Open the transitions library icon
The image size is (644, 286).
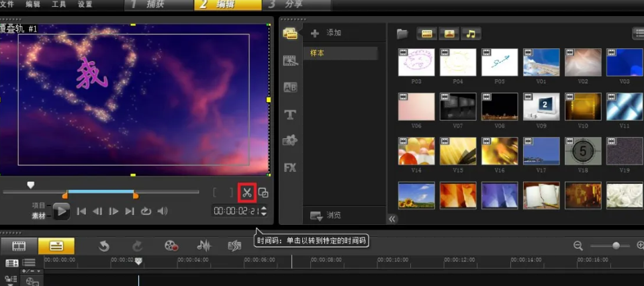click(290, 60)
